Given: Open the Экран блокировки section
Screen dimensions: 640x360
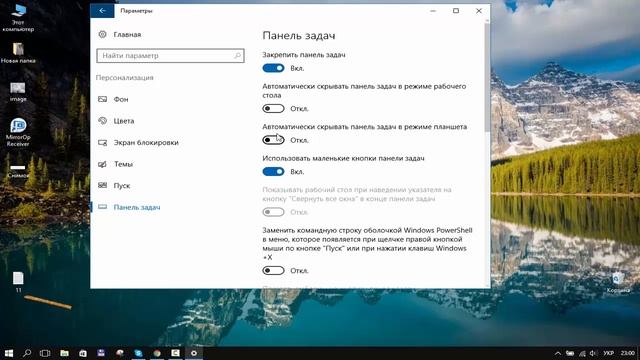Looking at the screenshot, I should click(146, 142).
